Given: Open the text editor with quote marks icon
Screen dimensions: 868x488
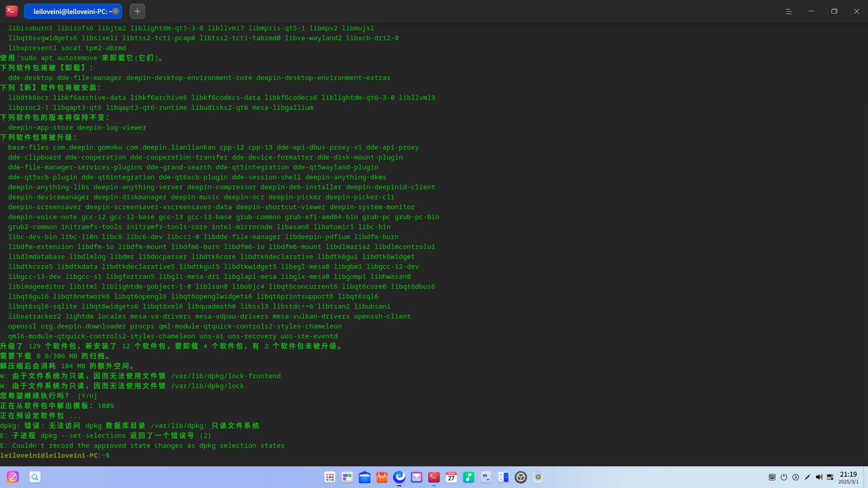Looking at the screenshot, I should click(486, 477).
